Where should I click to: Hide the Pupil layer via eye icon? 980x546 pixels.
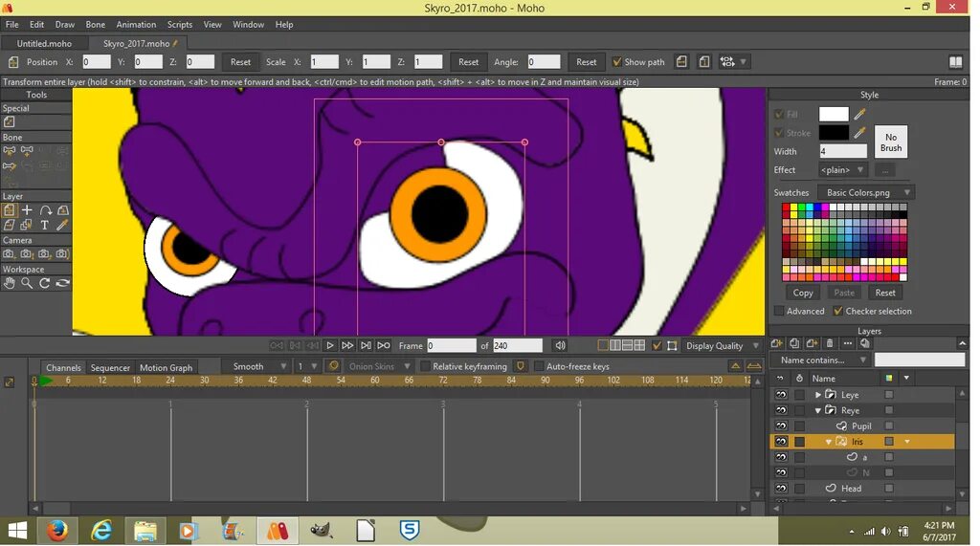click(781, 426)
